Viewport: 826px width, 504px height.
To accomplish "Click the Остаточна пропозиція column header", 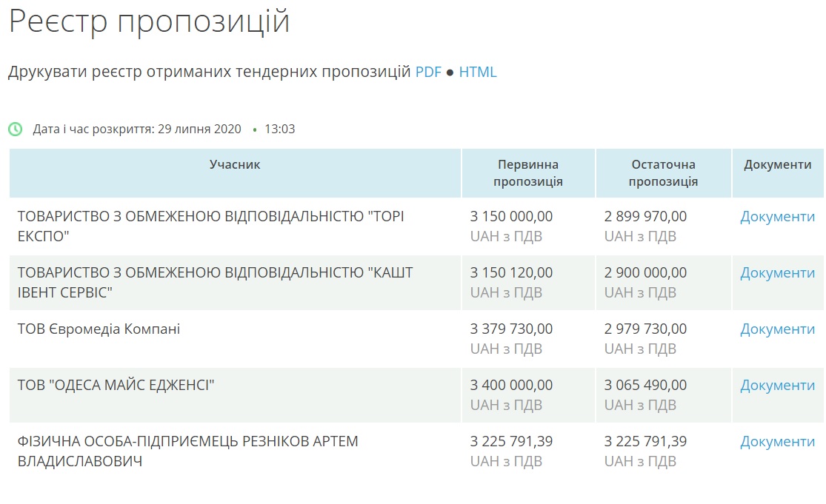I will coord(663,172).
